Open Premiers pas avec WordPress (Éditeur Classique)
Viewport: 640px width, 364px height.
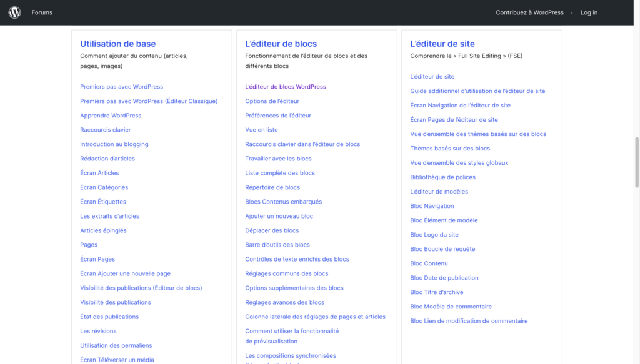point(149,101)
